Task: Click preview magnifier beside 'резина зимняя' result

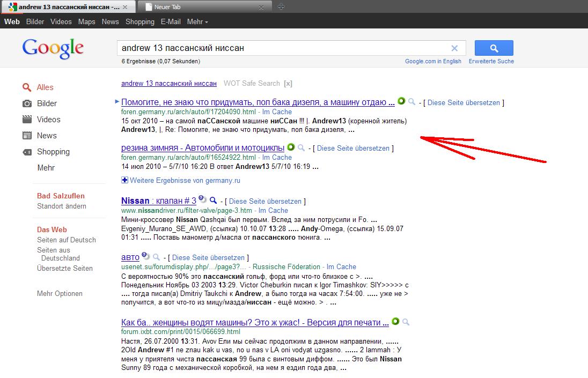Action: [x=301, y=147]
